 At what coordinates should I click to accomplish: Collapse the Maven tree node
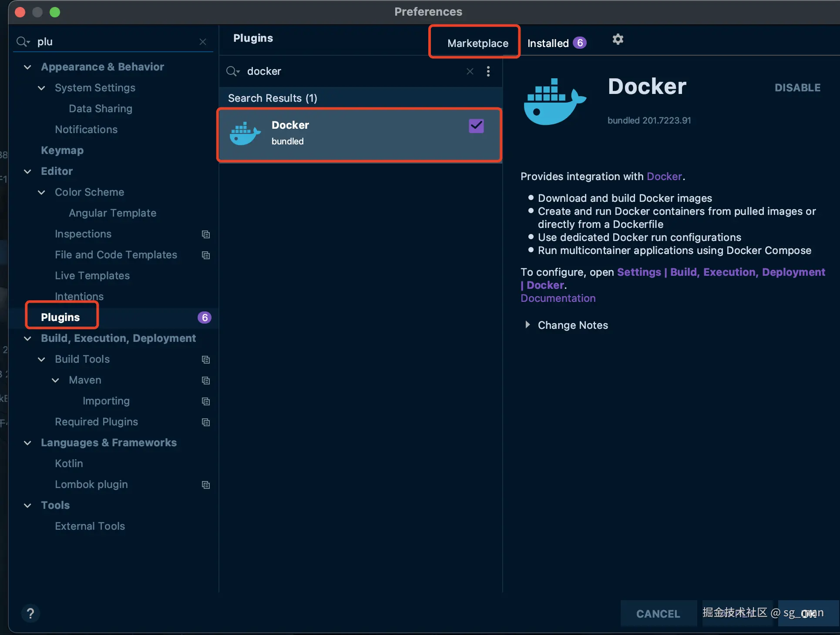[55, 380]
